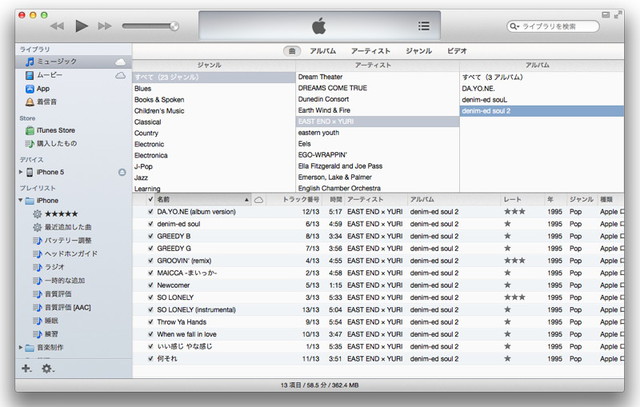This screenshot has height=407, width=640.
Task: Select the ムービー library item
Action: [50, 75]
